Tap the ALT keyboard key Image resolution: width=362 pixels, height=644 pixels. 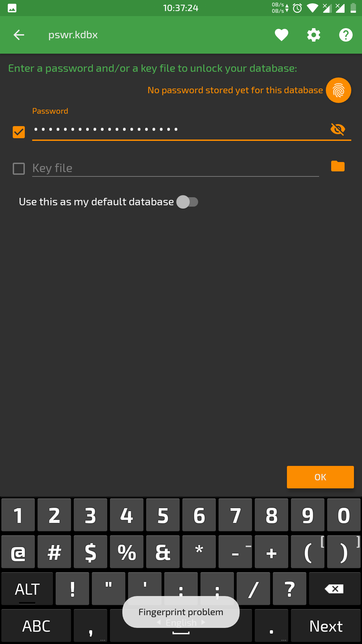pyautogui.click(x=27, y=589)
